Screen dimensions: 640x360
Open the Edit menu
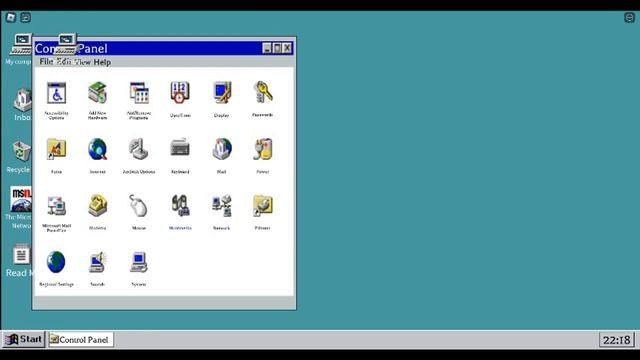tap(64, 62)
